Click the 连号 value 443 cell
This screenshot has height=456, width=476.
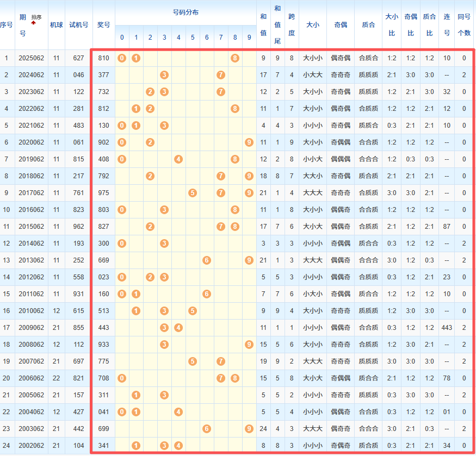click(x=447, y=328)
